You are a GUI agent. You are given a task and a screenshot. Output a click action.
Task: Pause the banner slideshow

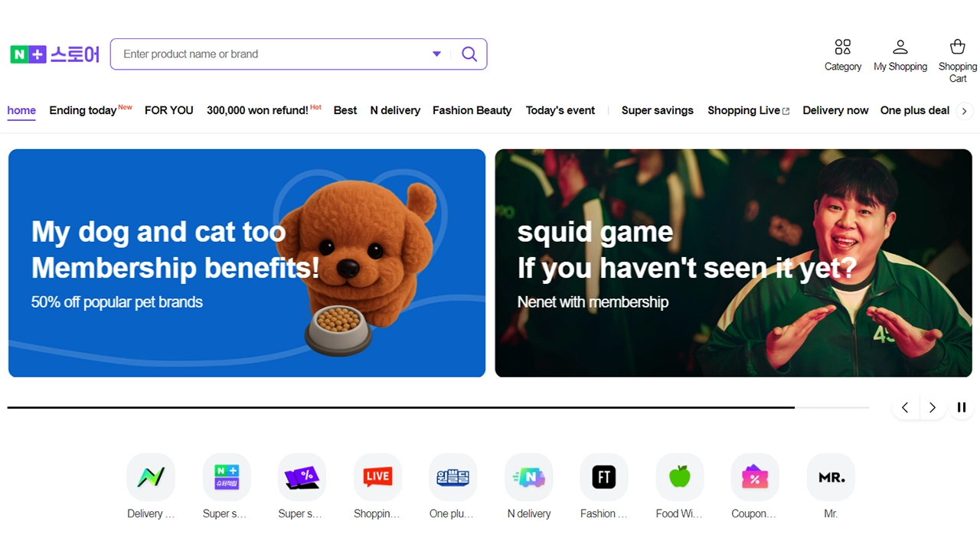(x=962, y=408)
